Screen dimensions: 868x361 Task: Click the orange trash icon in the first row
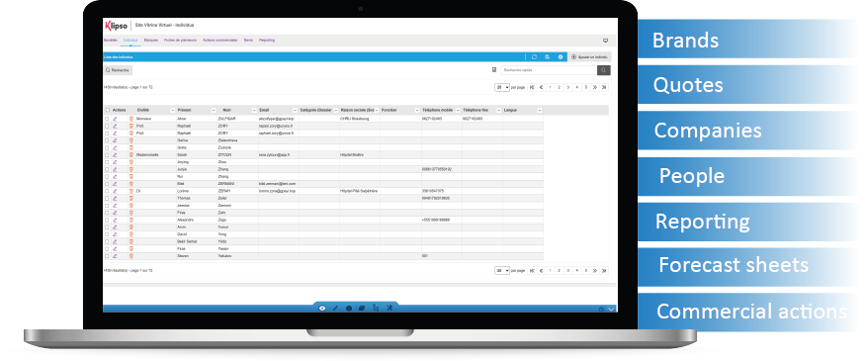(131, 119)
